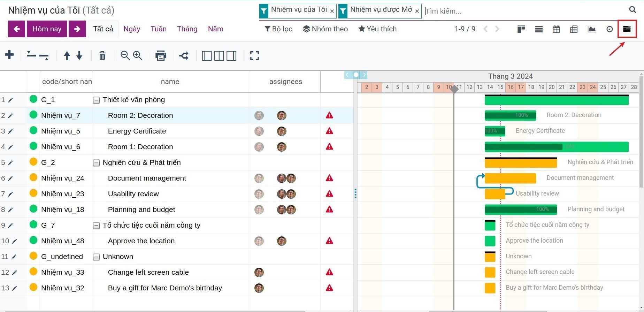The width and height of the screenshot is (644, 312).
Task: Toggle fullscreen mode
Action: point(255,56)
